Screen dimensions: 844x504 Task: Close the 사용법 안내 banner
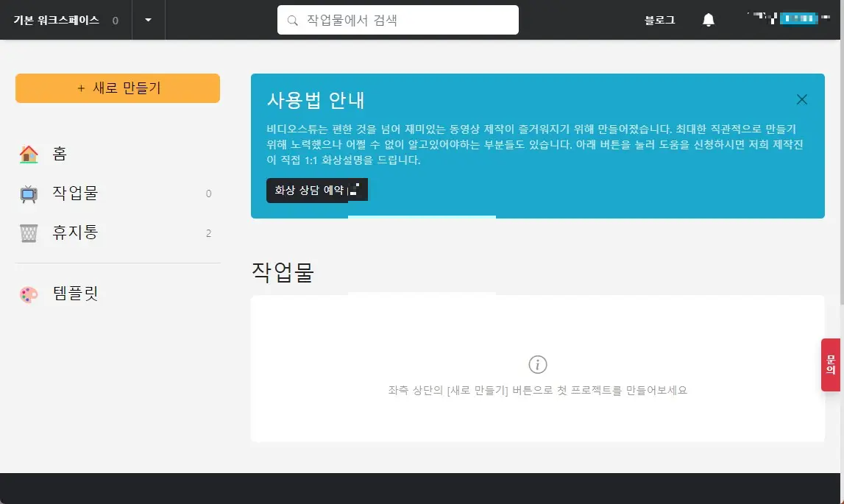[x=801, y=99]
